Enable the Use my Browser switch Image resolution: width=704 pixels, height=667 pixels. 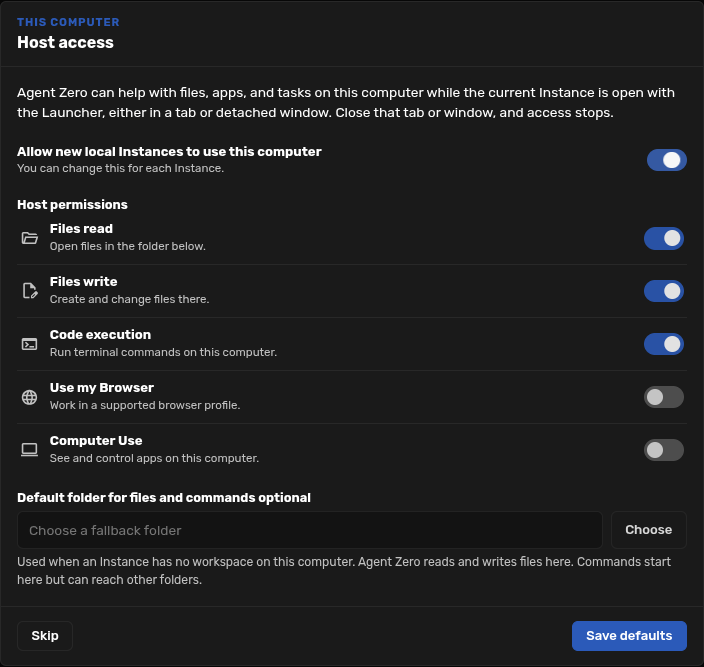[x=664, y=397]
